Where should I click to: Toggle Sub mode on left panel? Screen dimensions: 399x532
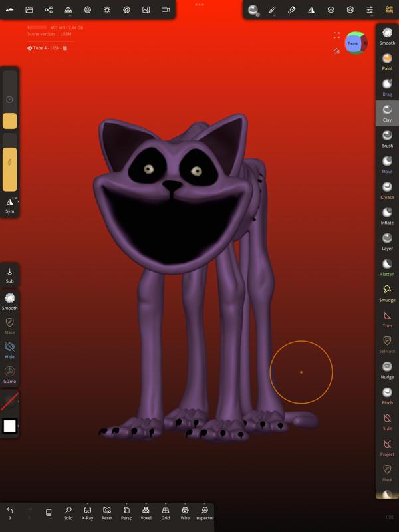[x=10, y=275]
